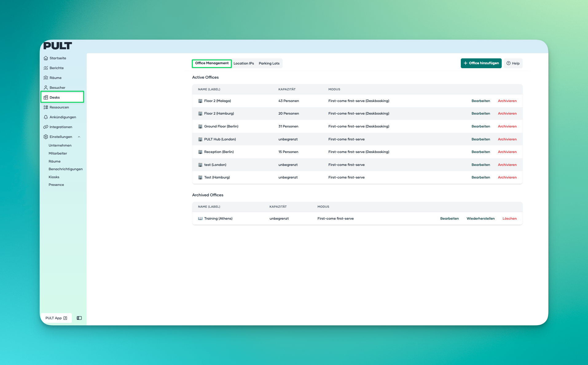Edit Training (Athens) via Bearbeiten
Viewport: 588px width, 365px height.
pos(449,218)
